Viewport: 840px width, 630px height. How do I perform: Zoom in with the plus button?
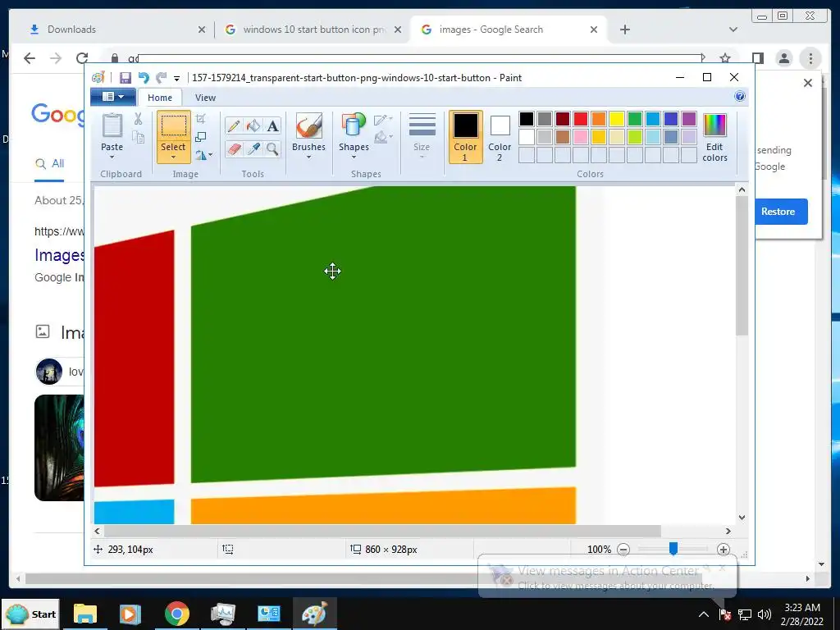coord(724,549)
